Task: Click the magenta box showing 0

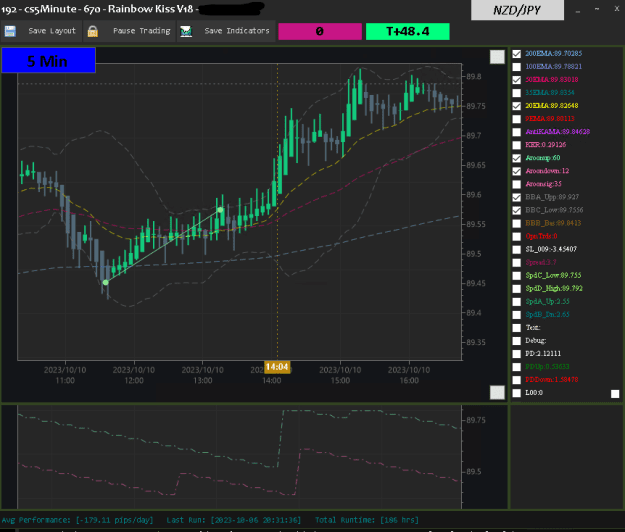Action: tap(320, 31)
